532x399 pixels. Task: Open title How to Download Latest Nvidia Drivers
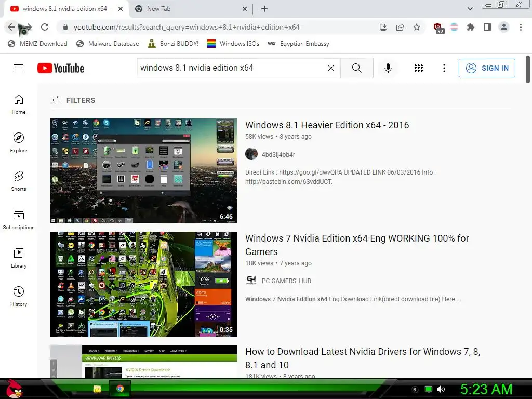coord(363,358)
